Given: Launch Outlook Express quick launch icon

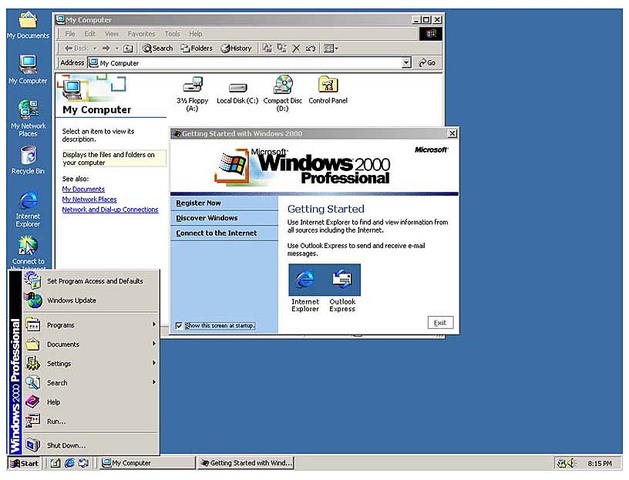Looking at the screenshot, I should tap(84, 463).
